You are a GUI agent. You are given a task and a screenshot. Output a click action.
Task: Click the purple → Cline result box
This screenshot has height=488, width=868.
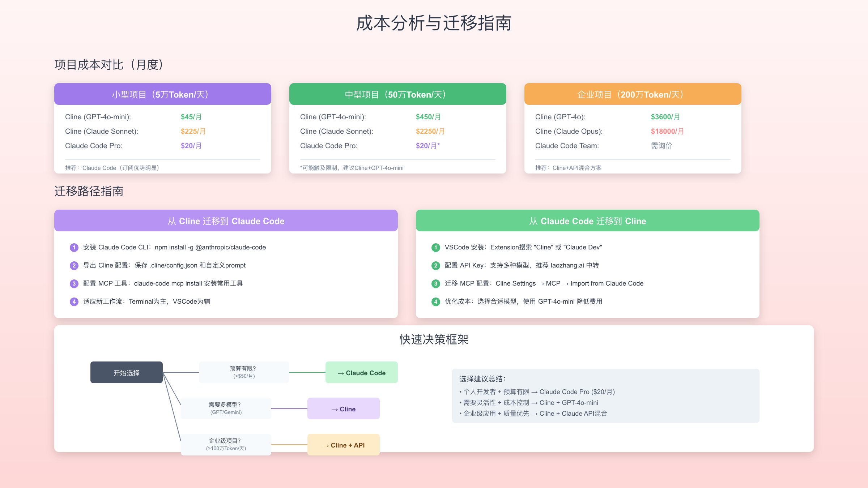coord(344,408)
